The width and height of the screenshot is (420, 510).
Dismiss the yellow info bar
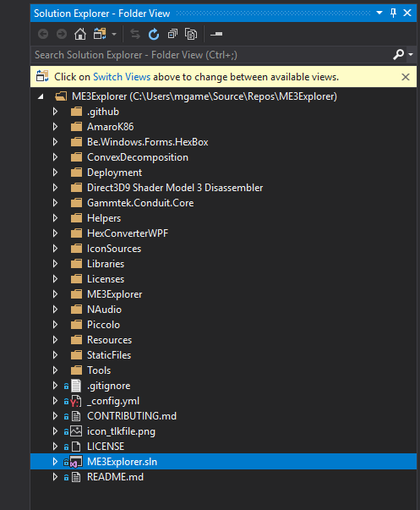(406, 77)
